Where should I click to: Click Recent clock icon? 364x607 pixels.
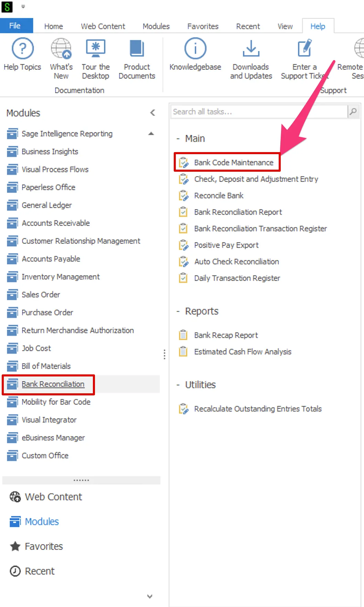coord(15,571)
